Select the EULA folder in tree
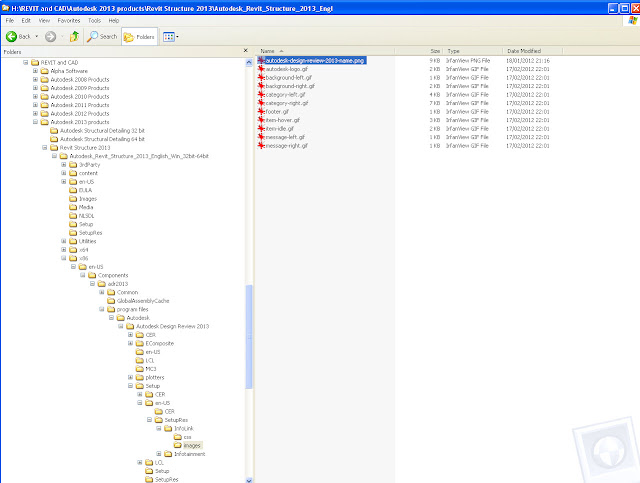This screenshot has height=483, width=640. pyautogui.click(x=85, y=190)
